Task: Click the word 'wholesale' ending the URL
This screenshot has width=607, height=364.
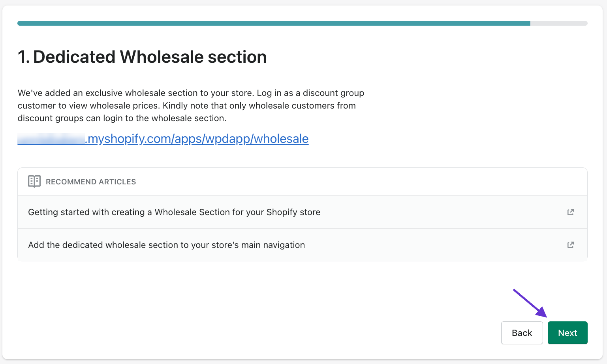Action: (x=281, y=139)
